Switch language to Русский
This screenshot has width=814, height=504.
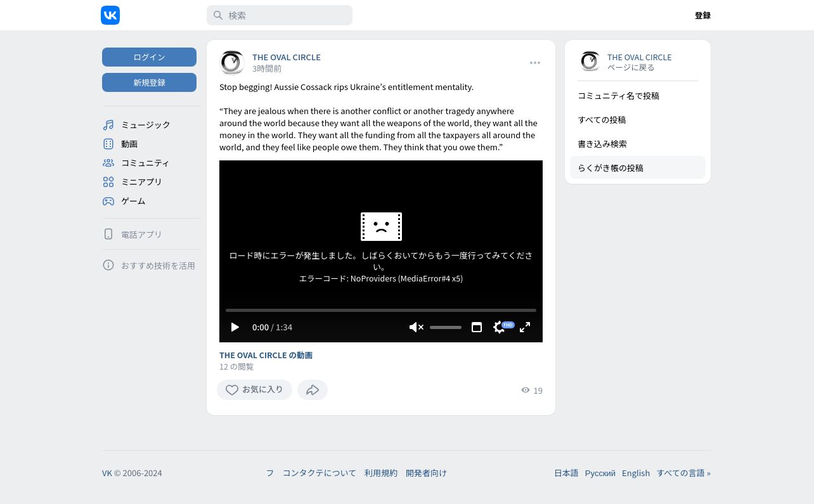point(600,473)
